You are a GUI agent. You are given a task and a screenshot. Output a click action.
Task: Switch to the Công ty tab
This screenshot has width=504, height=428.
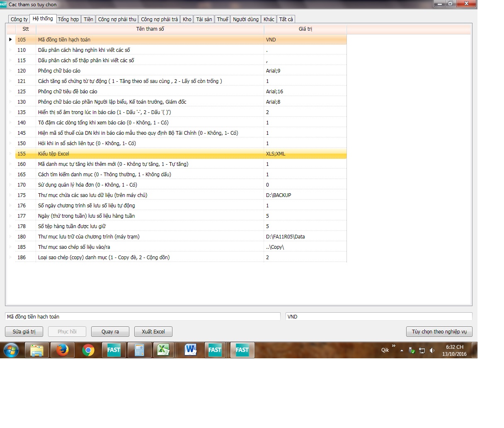(x=19, y=19)
